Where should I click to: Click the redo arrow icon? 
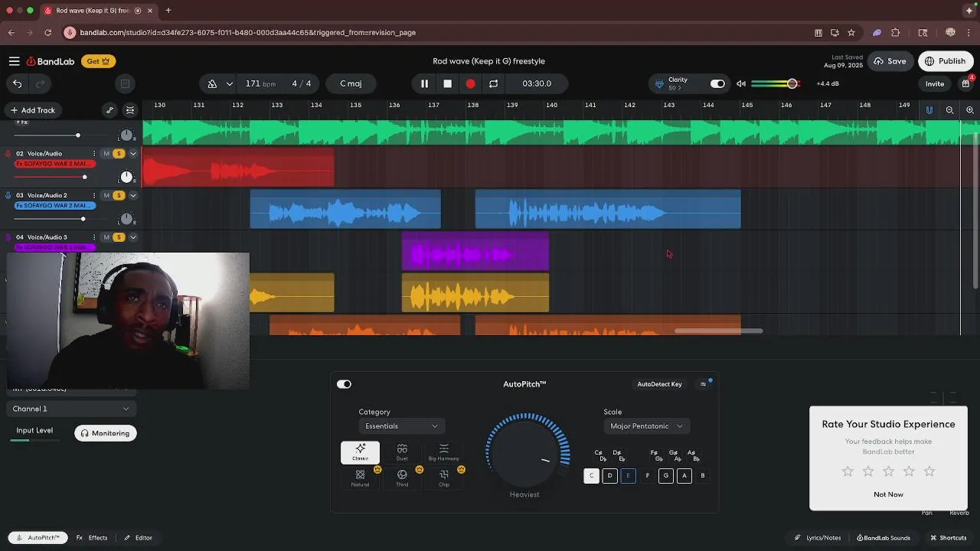(40, 83)
